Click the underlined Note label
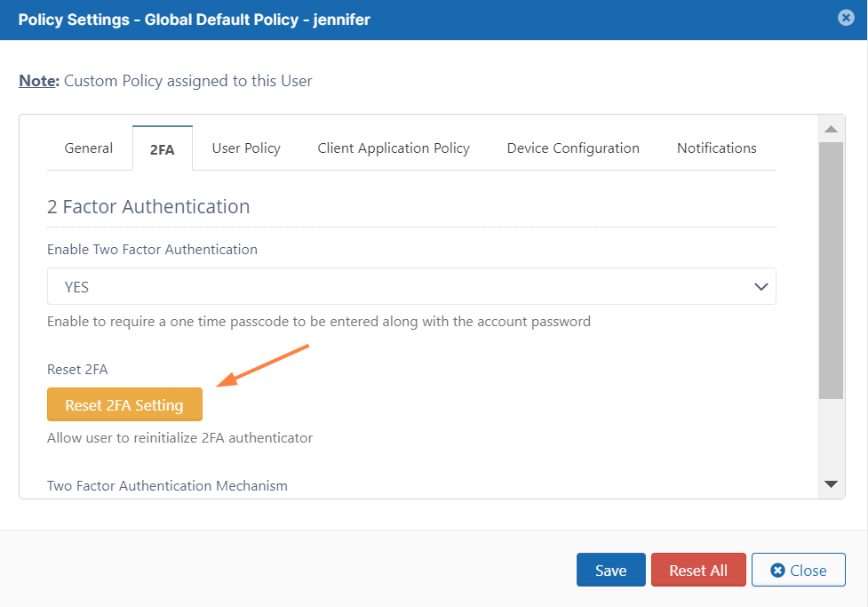The width and height of the screenshot is (868, 607). (x=39, y=81)
